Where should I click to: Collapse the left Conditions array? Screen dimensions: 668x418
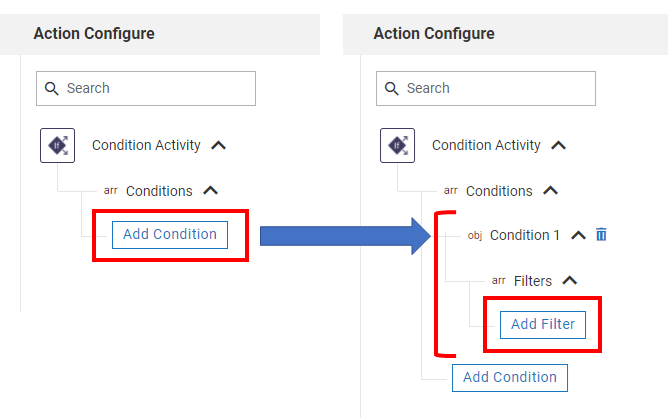pos(210,190)
